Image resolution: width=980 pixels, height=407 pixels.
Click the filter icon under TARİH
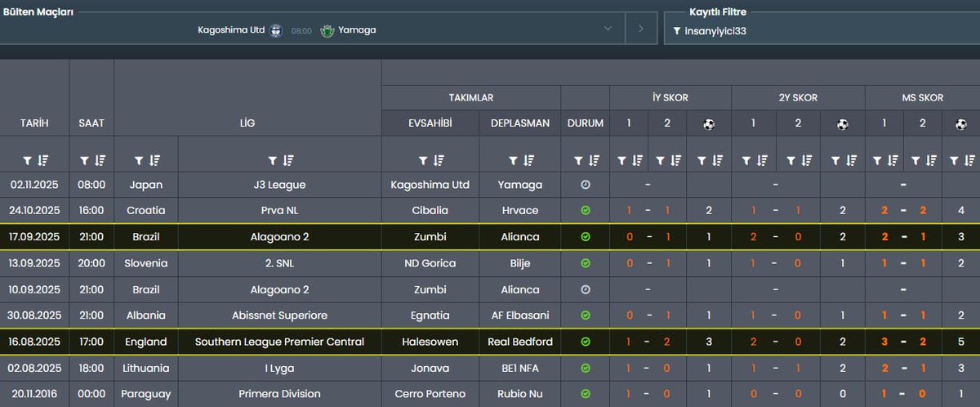point(27,160)
